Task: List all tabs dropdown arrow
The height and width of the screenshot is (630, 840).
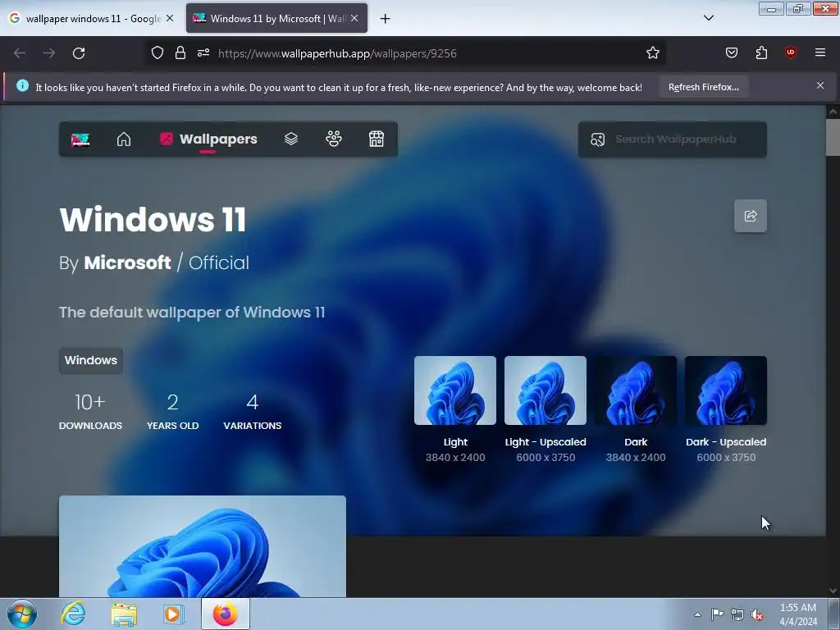Action: [709, 18]
